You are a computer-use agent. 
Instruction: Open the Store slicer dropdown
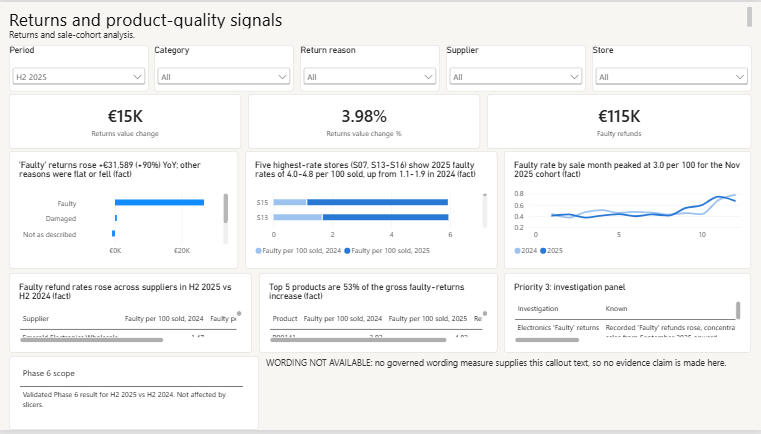click(671, 77)
